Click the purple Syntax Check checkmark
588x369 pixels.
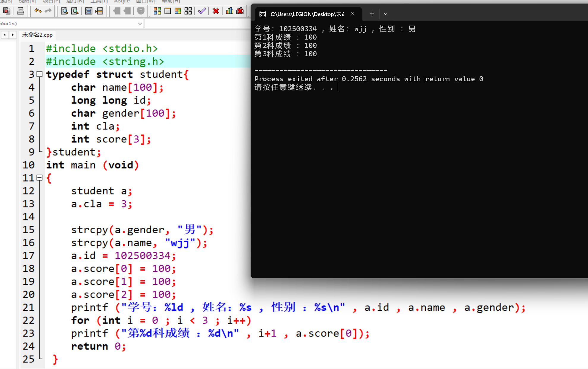[202, 11]
